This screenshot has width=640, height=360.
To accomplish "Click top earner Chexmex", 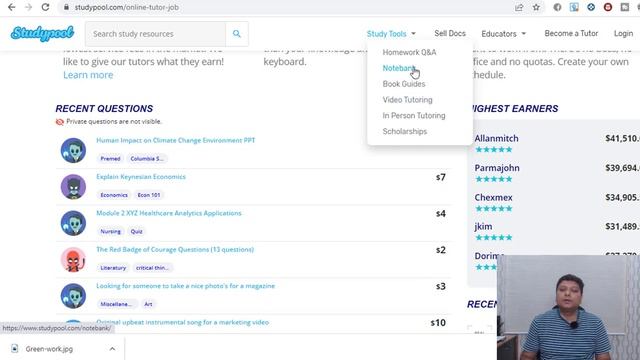I will pyautogui.click(x=493, y=197).
